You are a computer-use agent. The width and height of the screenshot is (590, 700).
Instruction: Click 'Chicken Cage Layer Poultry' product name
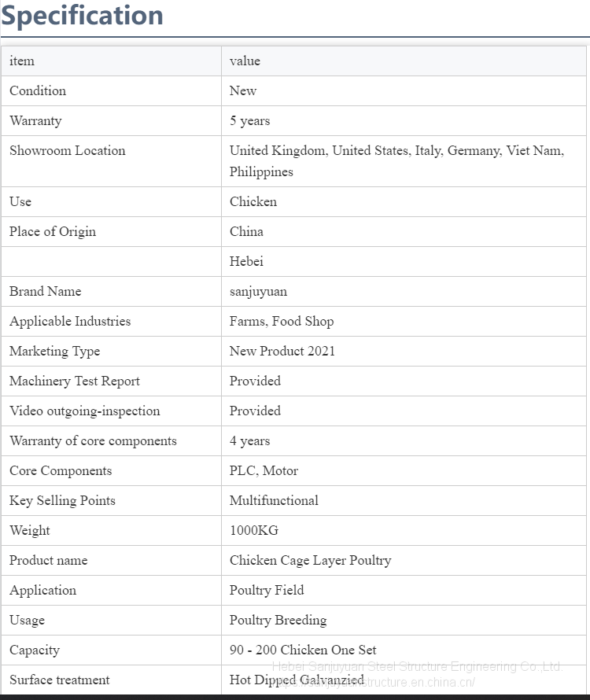coord(310,561)
